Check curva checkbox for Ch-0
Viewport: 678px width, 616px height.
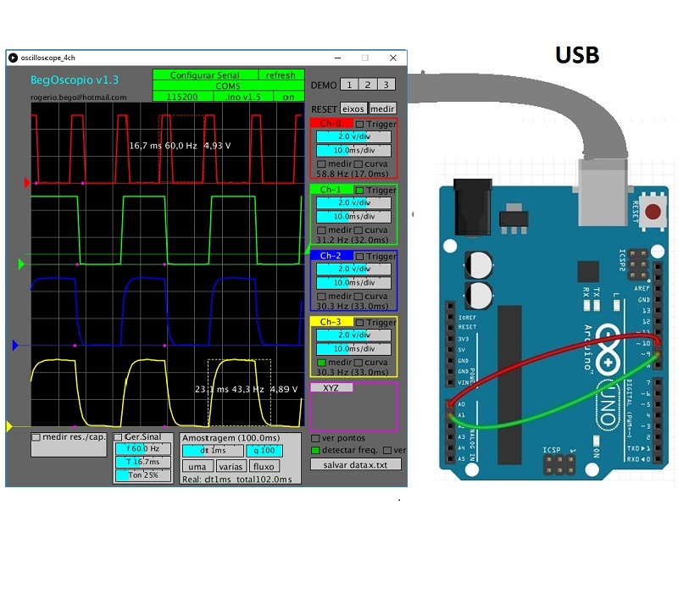(x=358, y=164)
